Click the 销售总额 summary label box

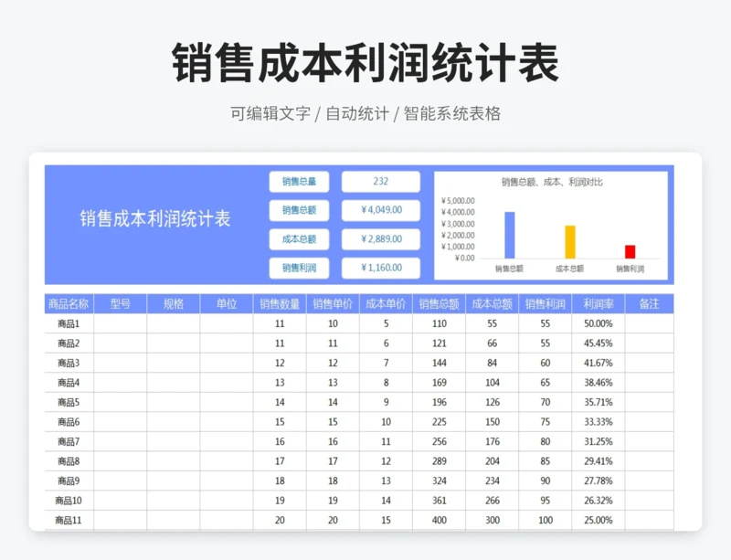click(299, 210)
